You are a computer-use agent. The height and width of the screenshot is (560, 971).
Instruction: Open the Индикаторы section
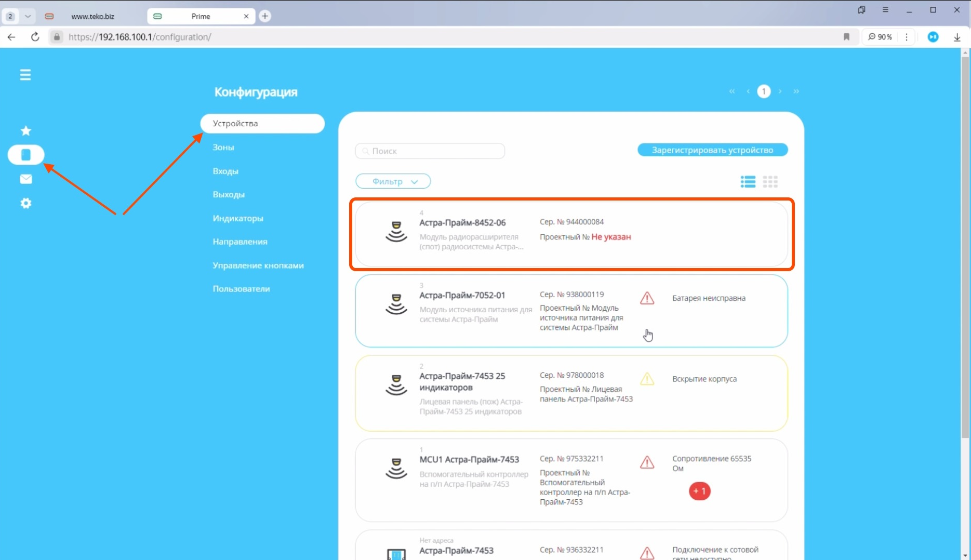(238, 218)
